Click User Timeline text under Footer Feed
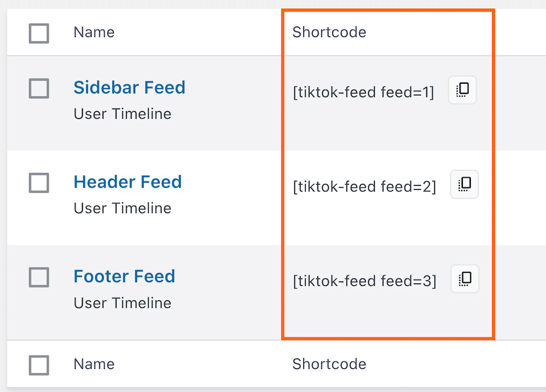Viewport: 546px width, 392px height. (x=123, y=303)
